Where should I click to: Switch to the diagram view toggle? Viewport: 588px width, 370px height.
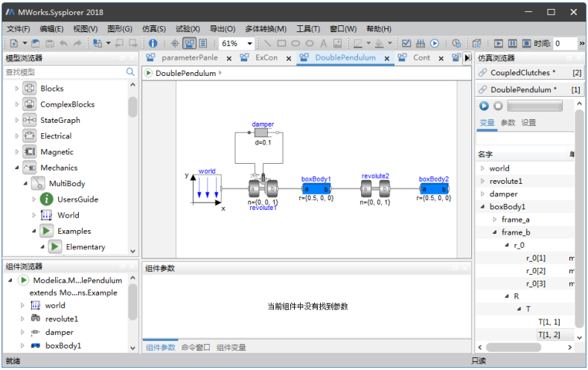190,44
